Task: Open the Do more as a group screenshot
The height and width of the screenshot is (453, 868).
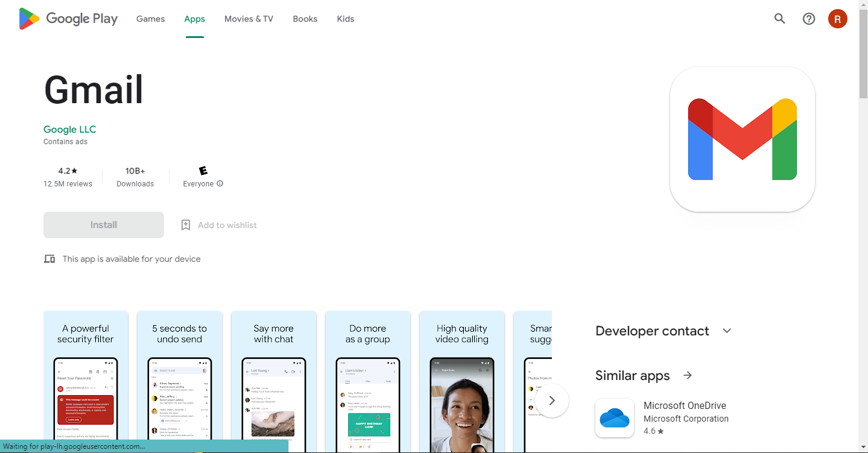Action: tap(368, 382)
